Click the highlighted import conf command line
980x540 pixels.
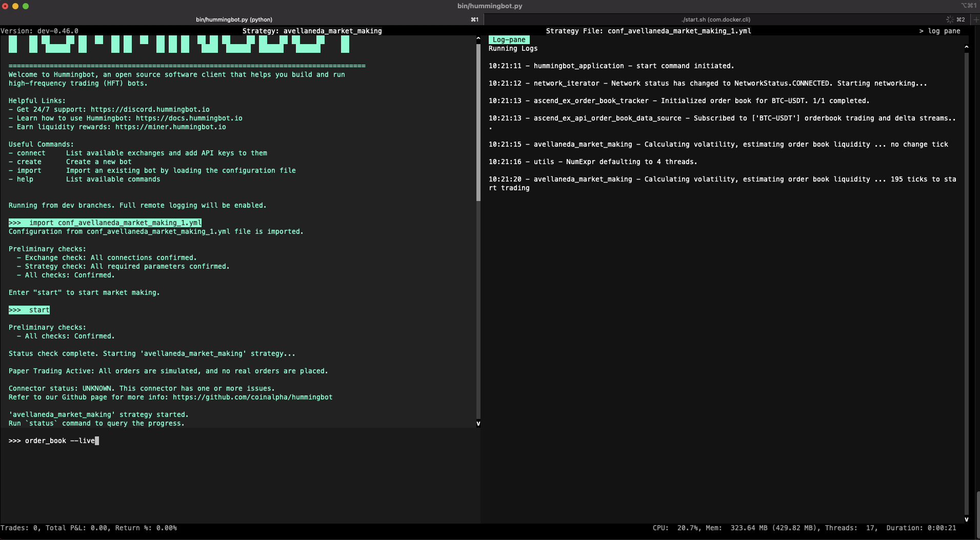click(x=105, y=223)
